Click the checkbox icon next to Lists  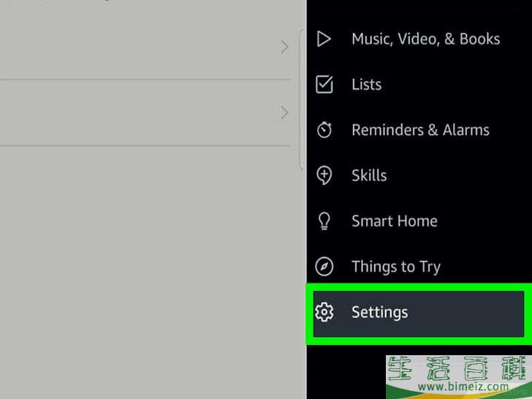coord(324,84)
